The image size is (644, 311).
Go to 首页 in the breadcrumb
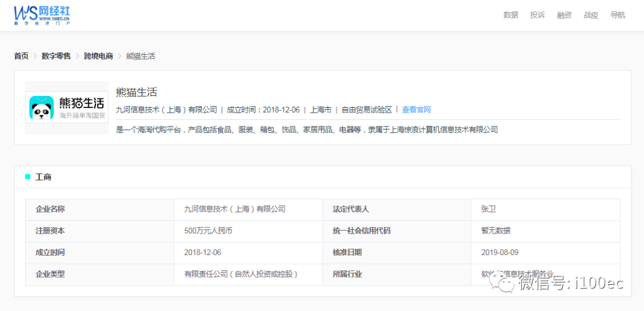point(21,56)
